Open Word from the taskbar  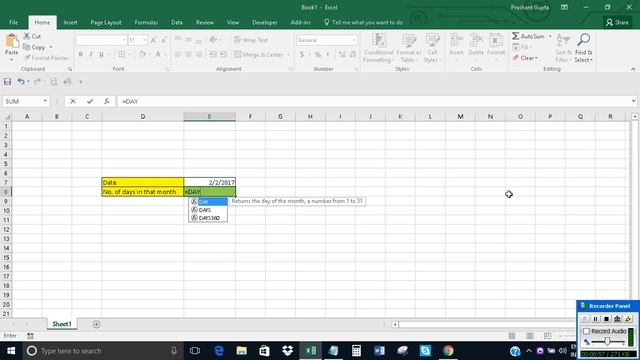pyautogui.click(x=379, y=351)
